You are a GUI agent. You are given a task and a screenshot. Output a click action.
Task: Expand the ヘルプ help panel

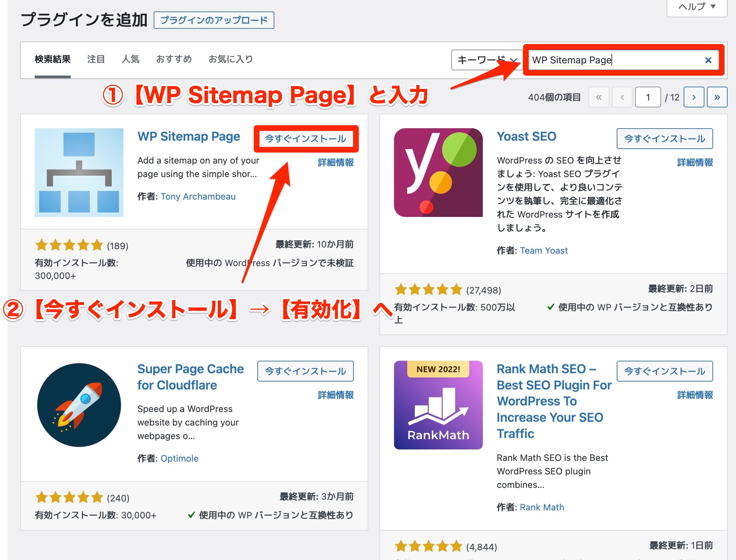697,7
